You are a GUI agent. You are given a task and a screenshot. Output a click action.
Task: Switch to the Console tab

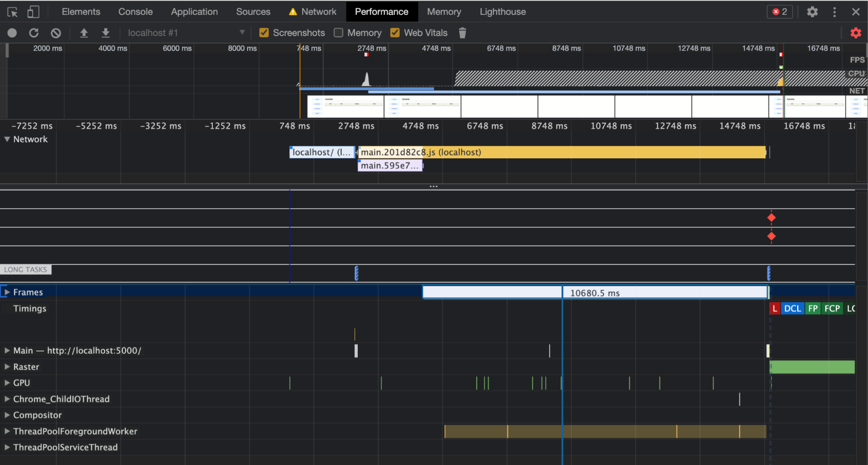(135, 12)
